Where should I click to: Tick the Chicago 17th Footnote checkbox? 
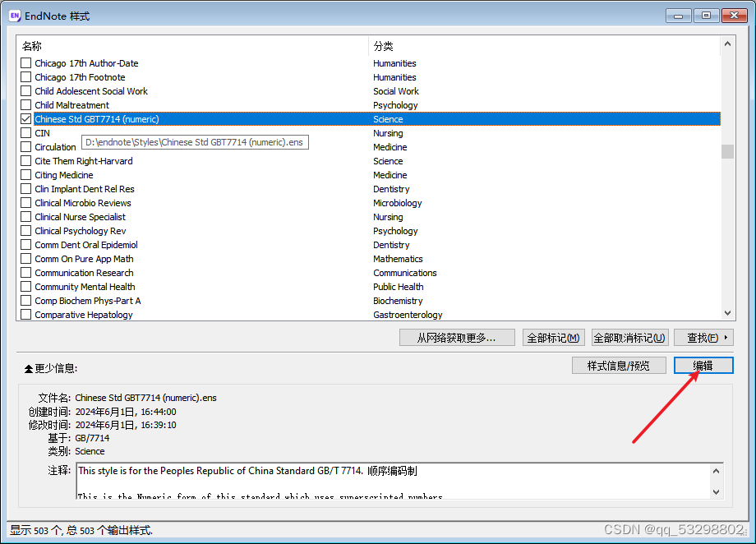point(26,77)
